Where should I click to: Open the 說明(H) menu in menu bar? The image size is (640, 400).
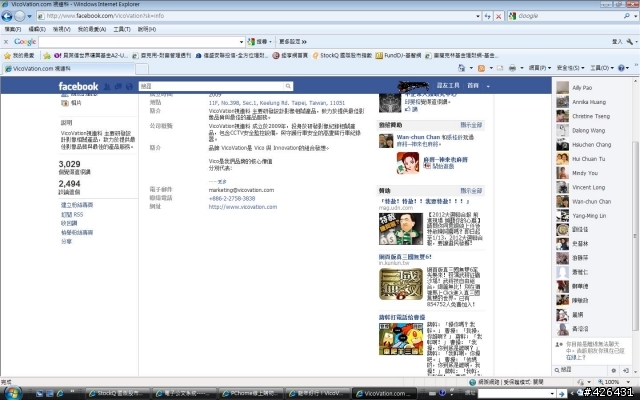coord(147,29)
